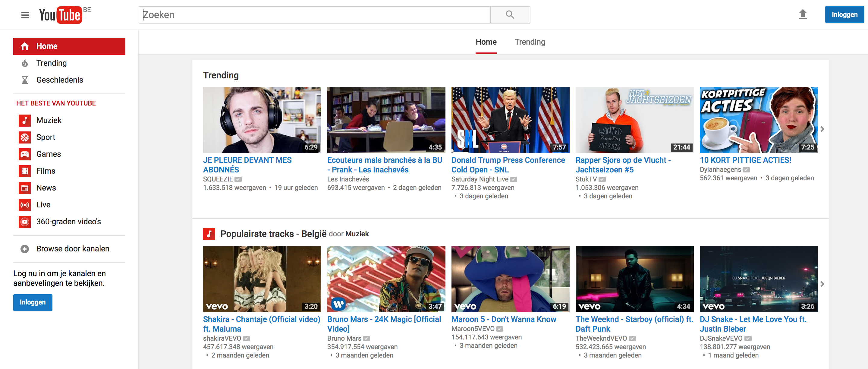Click the verified badge next to Bruno Mars

pyautogui.click(x=366, y=338)
